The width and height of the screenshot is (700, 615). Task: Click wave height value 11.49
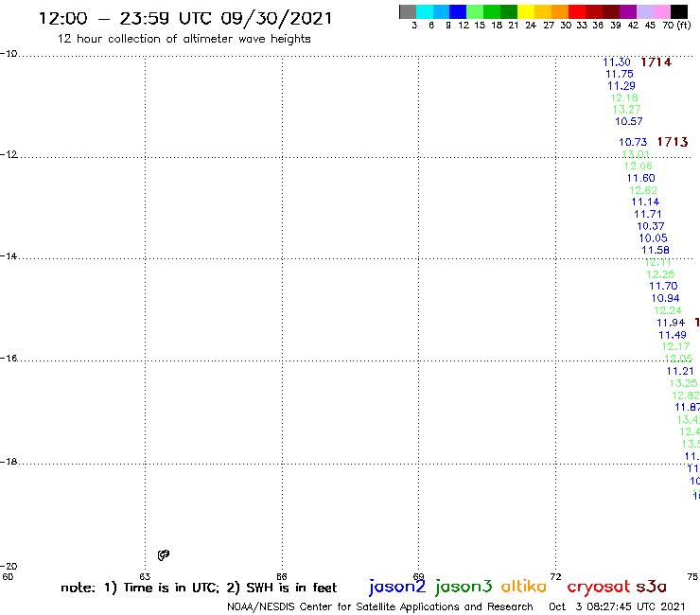pyautogui.click(x=673, y=335)
